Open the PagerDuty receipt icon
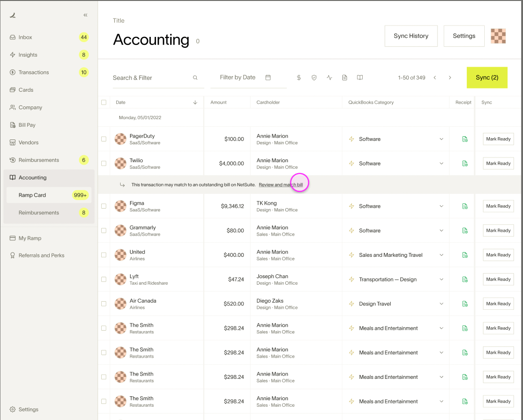The width and height of the screenshot is (523, 420). pyautogui.click(x=465, y=139)
